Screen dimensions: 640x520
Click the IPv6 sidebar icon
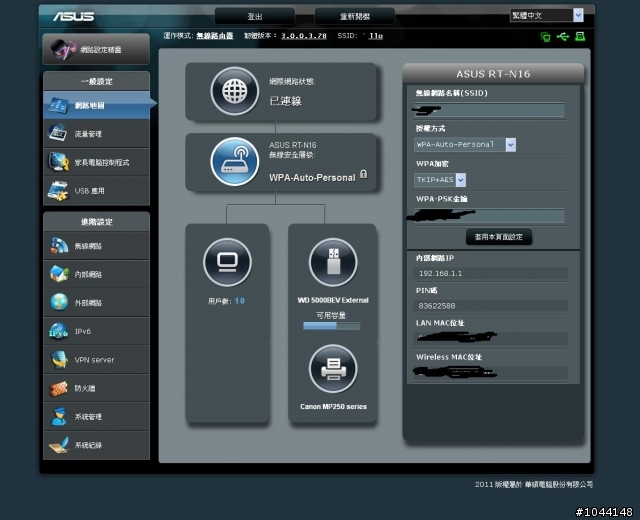click(58, 331)
